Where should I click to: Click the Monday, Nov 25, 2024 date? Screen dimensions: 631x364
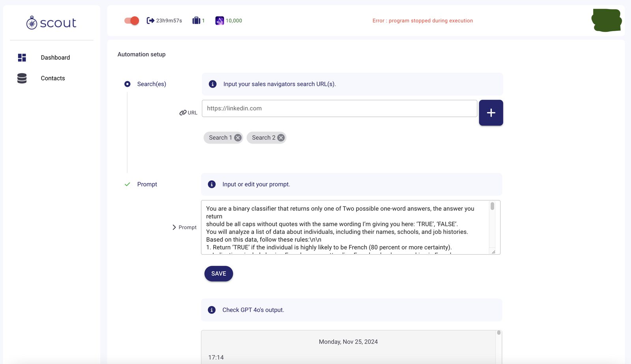point(348,342)
